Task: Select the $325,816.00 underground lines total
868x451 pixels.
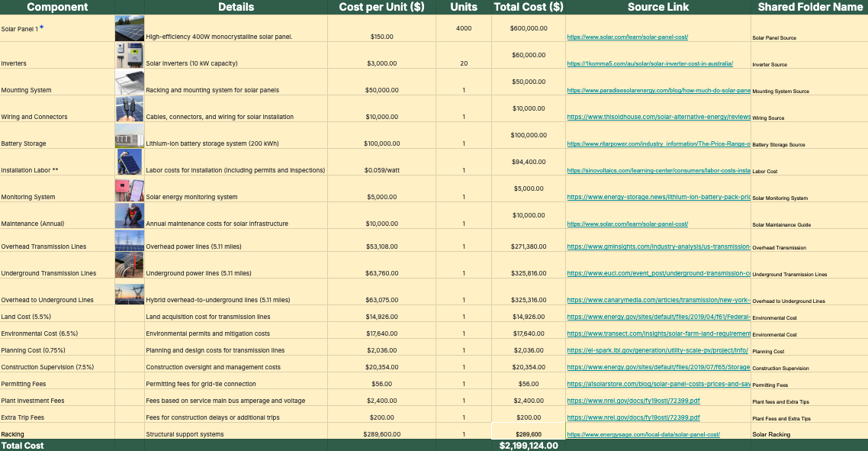Action: [529, 266]
